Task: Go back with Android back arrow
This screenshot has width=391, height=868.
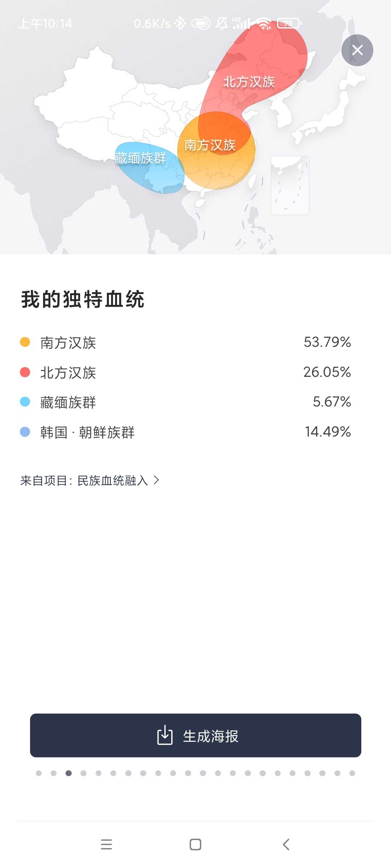Action: 286,844
